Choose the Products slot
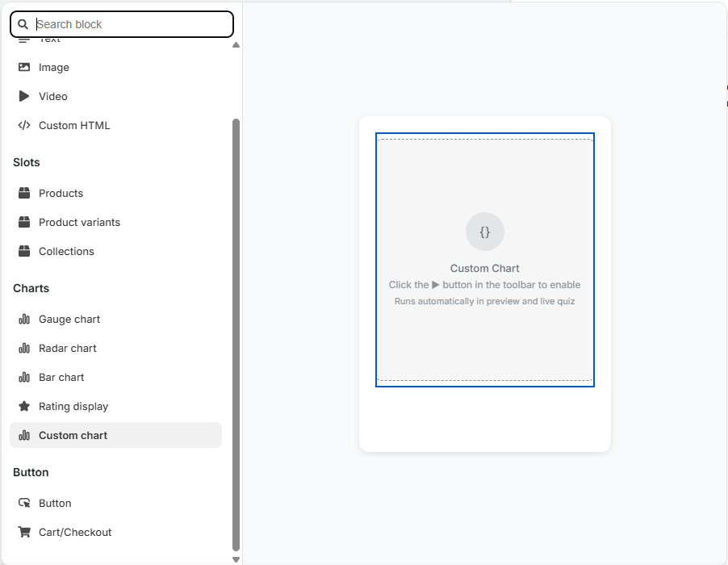Viewport: 728px width, 565px height. point(61,193)
